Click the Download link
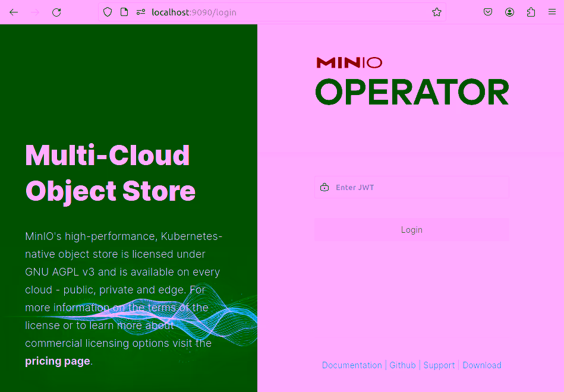 tap(482, 365)
